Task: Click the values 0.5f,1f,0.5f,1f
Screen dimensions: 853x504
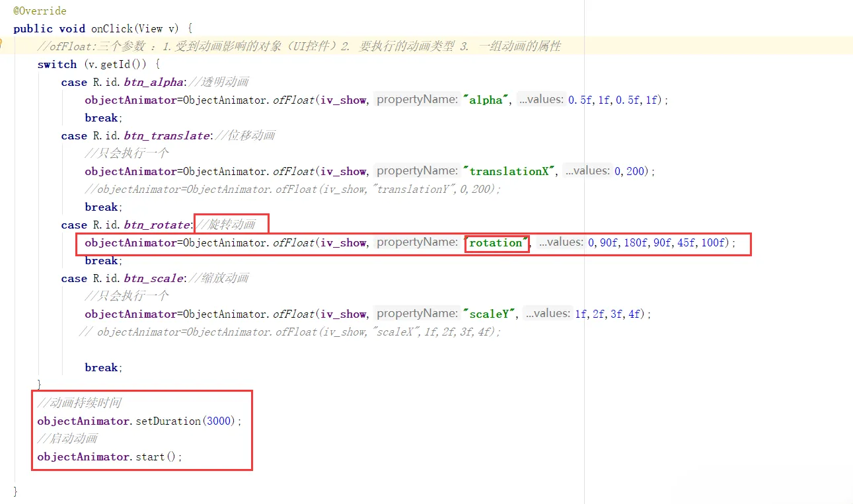Action: coord(613,100)
